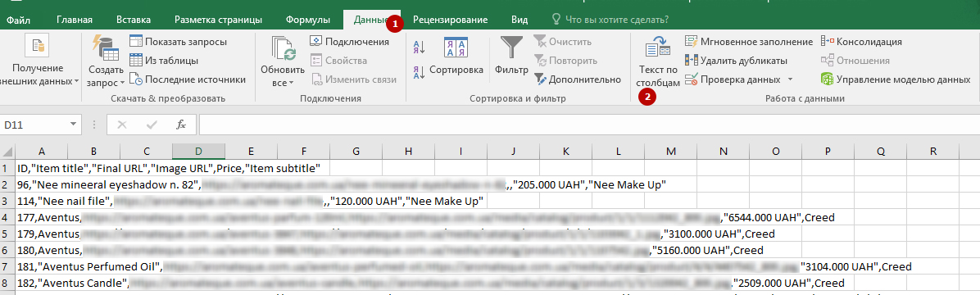Open Получение внешних данных dropdown

[38, 59]
